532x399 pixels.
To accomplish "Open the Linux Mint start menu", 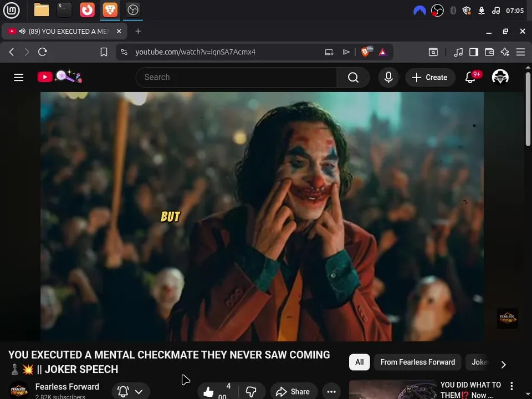I will click(11, 10).
